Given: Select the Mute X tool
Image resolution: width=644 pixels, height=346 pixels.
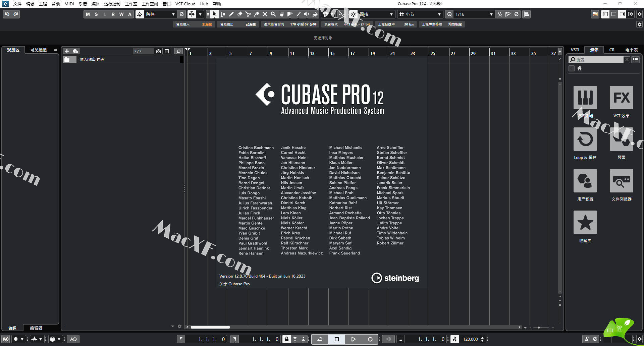Looking at the screenshot, I should pos(265,14).
